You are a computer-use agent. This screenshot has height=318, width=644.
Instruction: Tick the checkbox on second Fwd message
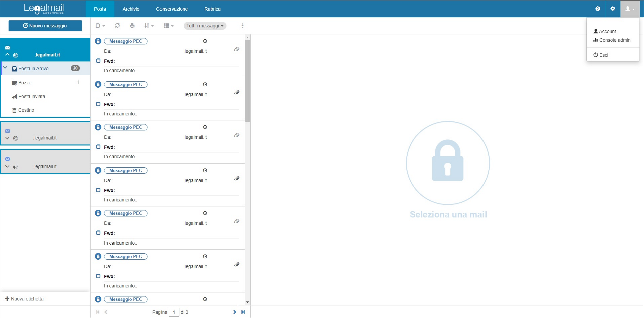(98, 104)
